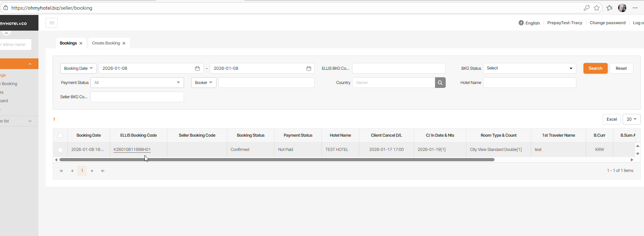
Task: Expand the sidebar list submenu chevron
Action: pos(30,121)
